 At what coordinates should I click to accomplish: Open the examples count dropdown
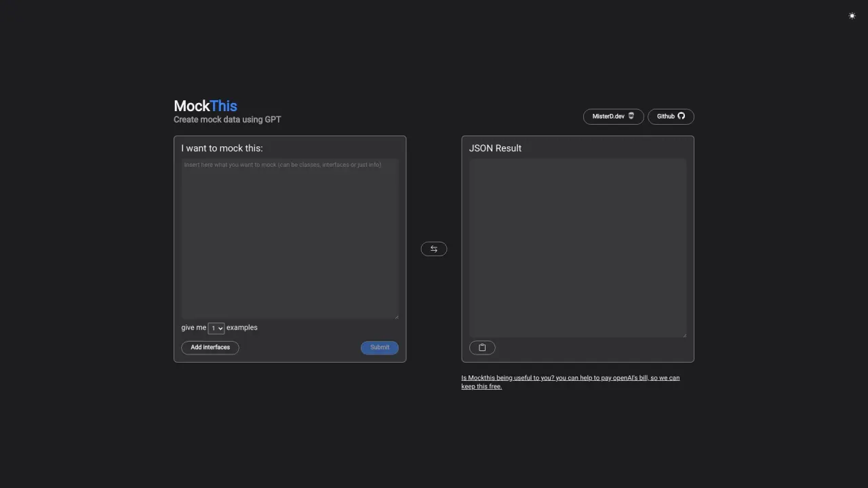coord(216,328)
